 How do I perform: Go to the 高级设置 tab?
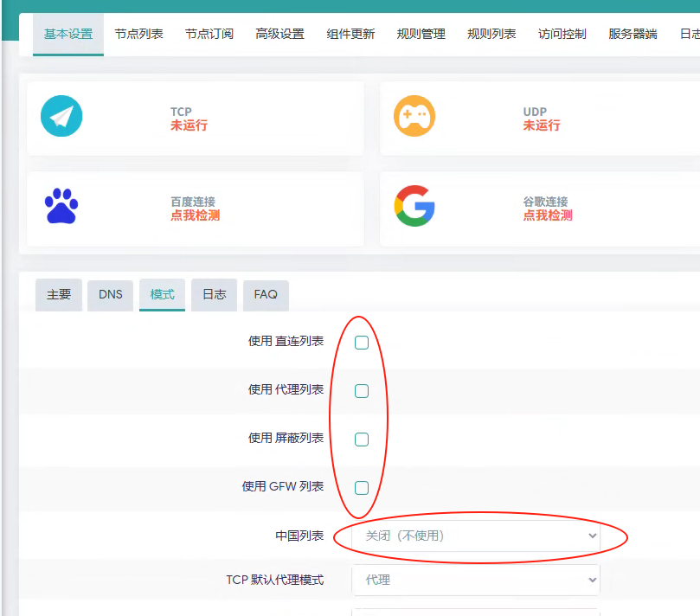279,35
